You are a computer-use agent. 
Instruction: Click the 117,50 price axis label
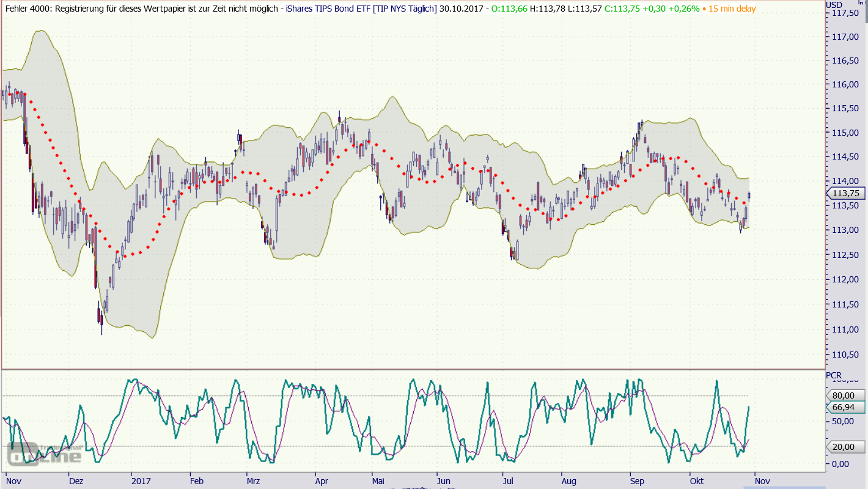click(844, 13)
